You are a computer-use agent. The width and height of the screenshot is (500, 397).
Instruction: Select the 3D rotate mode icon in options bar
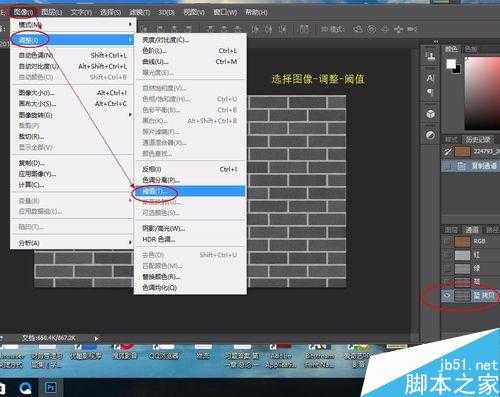click(x=358, y=29)
